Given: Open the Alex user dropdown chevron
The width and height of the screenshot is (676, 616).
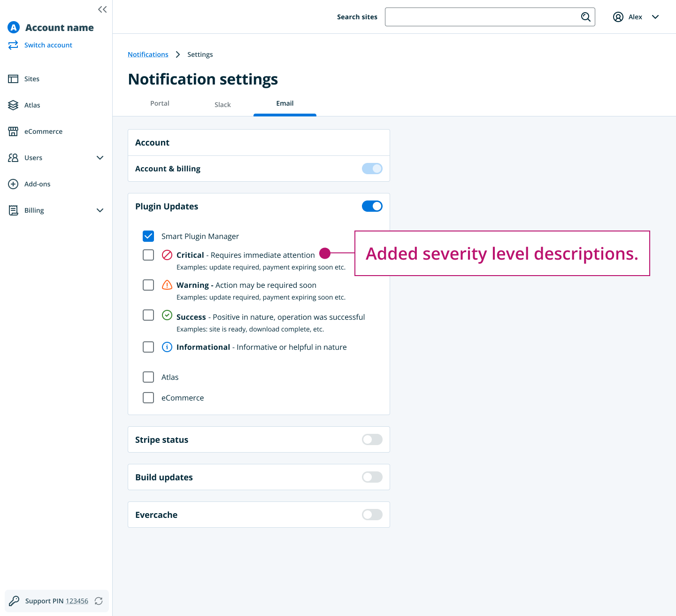Looking at the screenshot, I should click(x=655, y=17).
